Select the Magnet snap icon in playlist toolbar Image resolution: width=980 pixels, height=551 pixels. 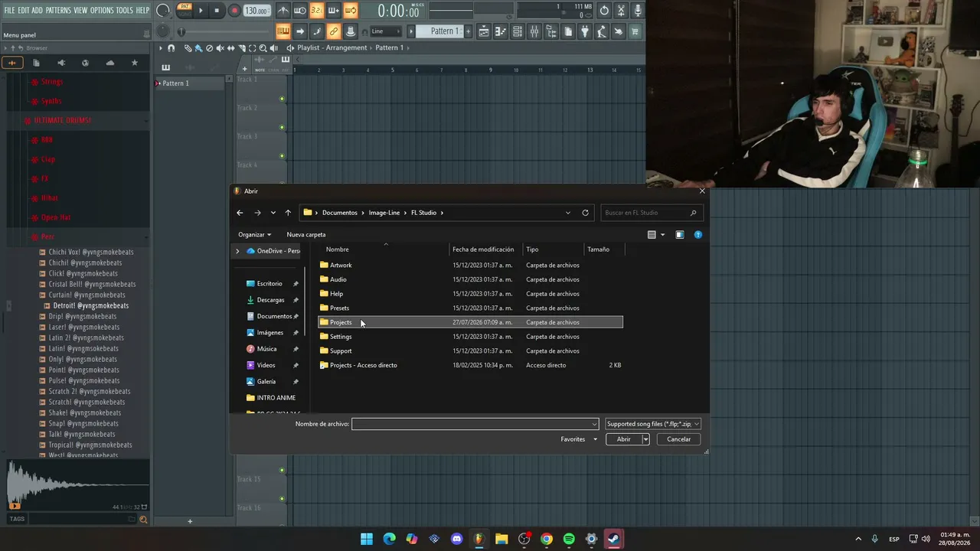pos(171,48)
